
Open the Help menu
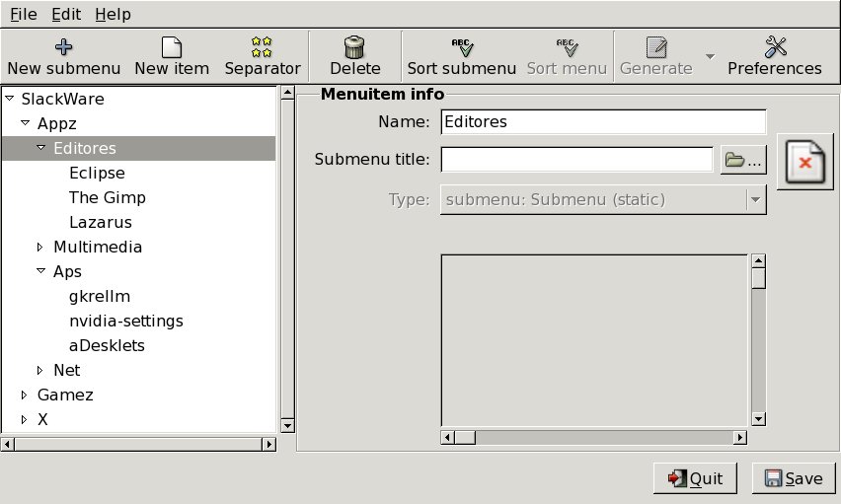[x=114, y=15]
